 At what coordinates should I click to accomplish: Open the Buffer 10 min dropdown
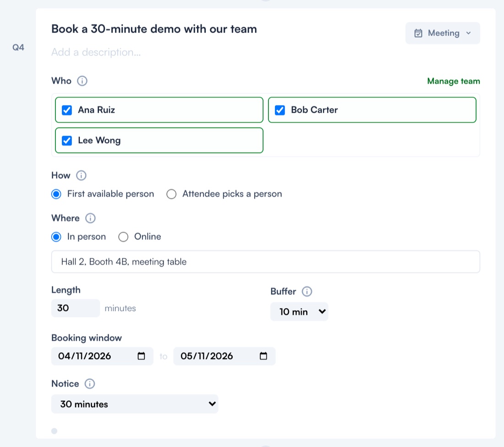(299, 312)
